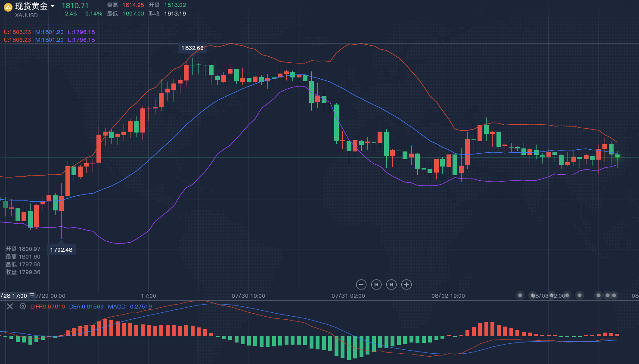Click the candle info 收盘 1799.36
The height and width of the screenshot is (364, 639).
[23, 272]
